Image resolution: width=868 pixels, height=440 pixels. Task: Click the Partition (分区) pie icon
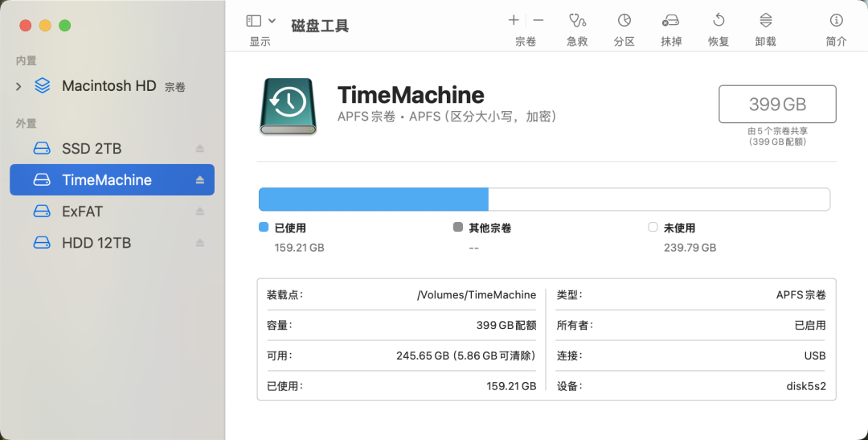pos(624,21)
